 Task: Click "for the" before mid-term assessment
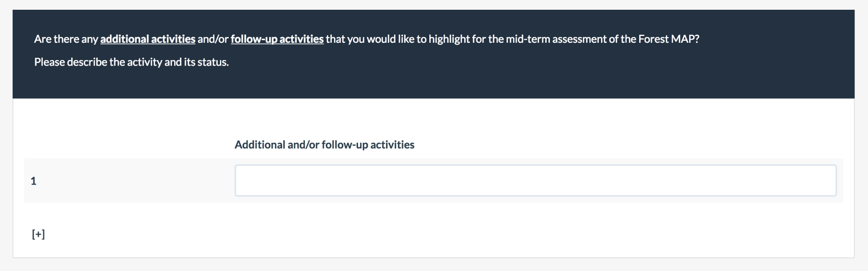pos(487,39)
